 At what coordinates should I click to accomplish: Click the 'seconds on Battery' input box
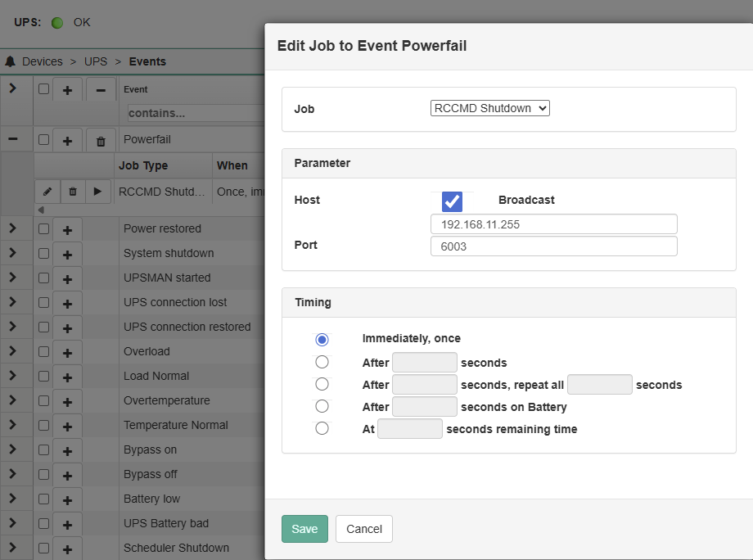coord(425,406)
